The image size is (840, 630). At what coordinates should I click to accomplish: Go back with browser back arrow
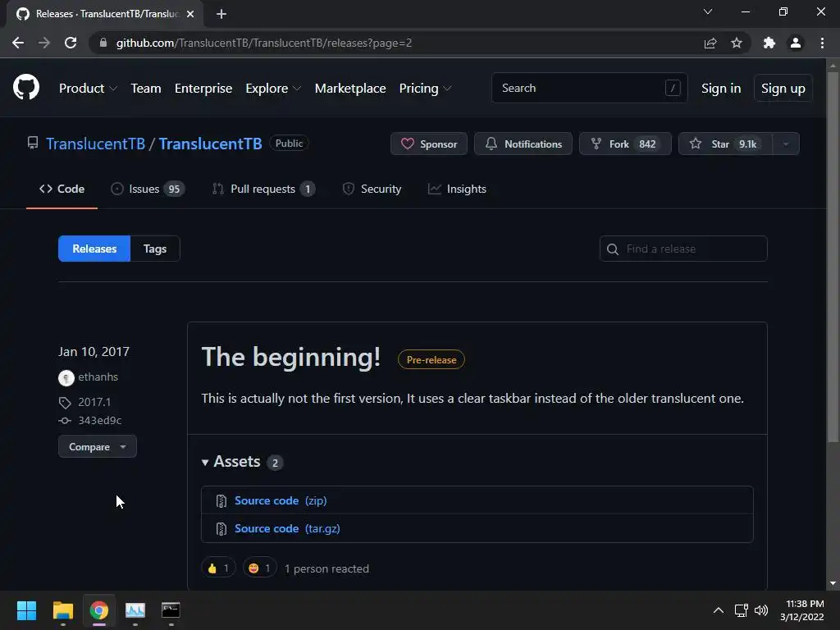tap(18, 43)
